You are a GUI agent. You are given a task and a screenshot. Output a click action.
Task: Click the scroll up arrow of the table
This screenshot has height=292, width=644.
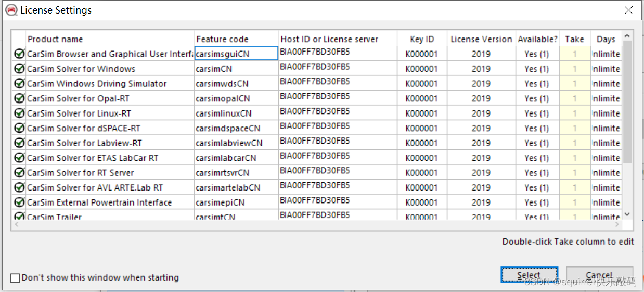coord(627,35)
